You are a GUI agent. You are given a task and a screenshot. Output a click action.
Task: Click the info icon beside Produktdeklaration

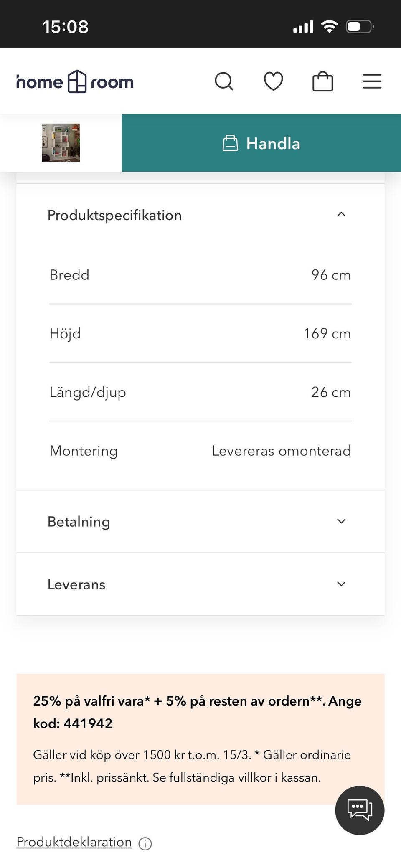point(145,844)
